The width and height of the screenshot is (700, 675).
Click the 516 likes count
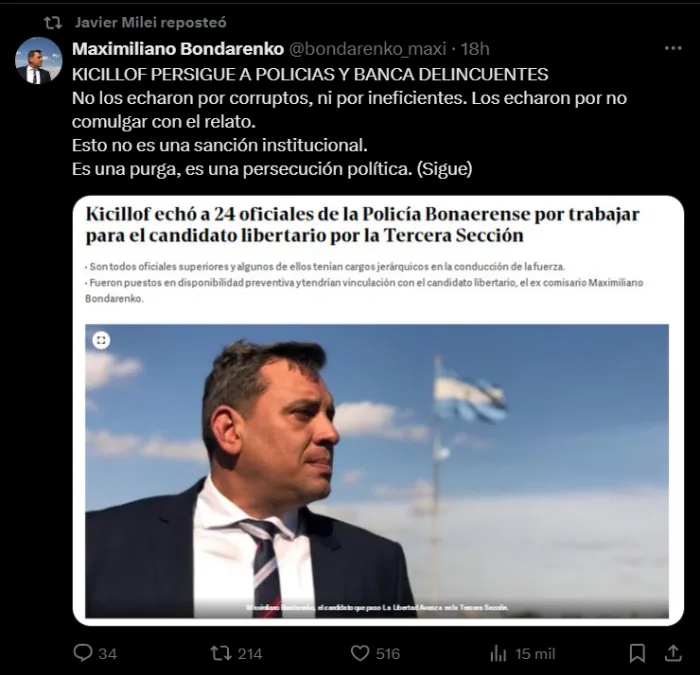click(x=388, y=654)
